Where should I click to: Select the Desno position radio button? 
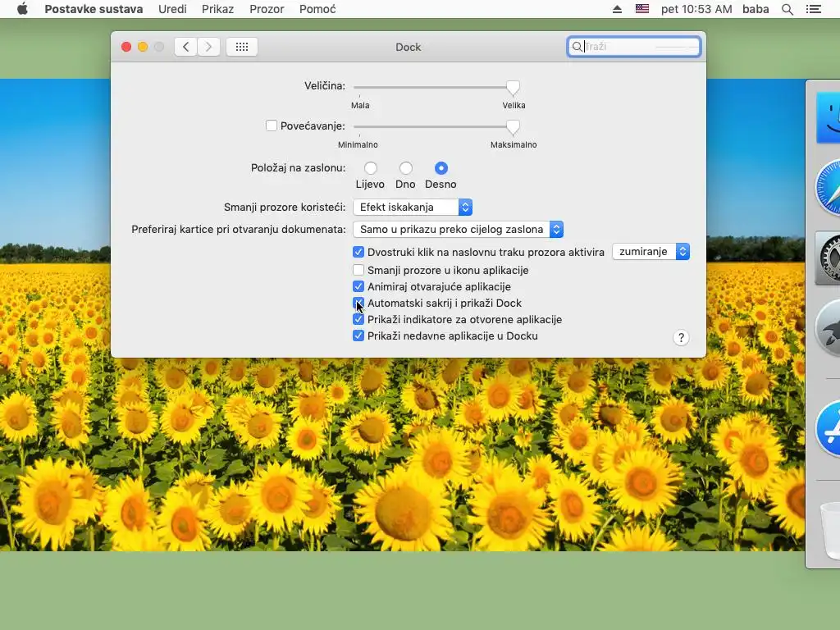[441, 168]
